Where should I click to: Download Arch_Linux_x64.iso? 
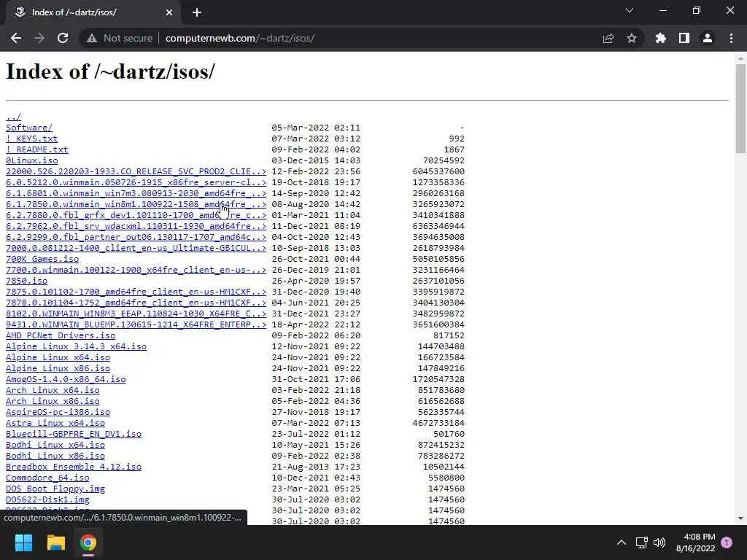[x=53, y=391]
